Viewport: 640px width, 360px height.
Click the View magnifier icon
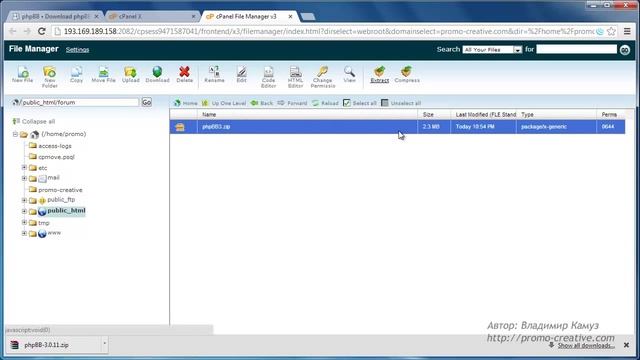coord(349,75)
